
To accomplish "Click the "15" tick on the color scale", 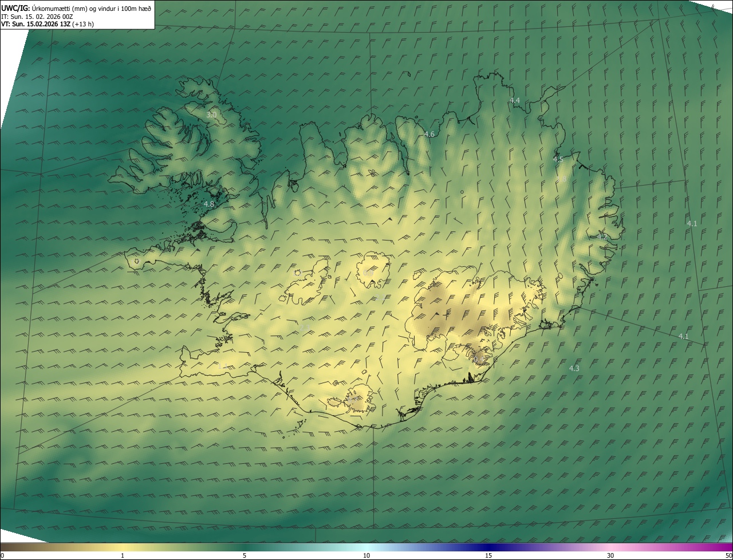I will point(488,555).
